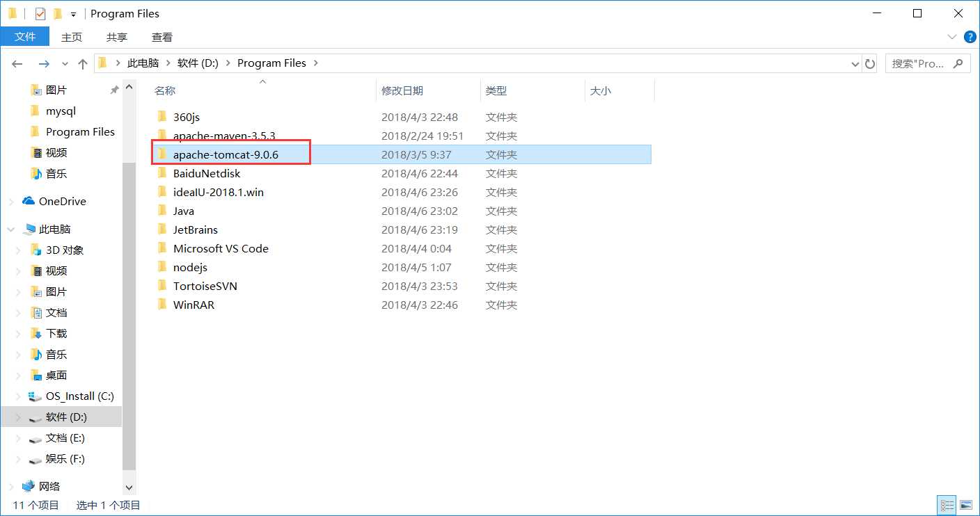Click the search magnifier icon
The image size is (980, 516).
[958, 63]
